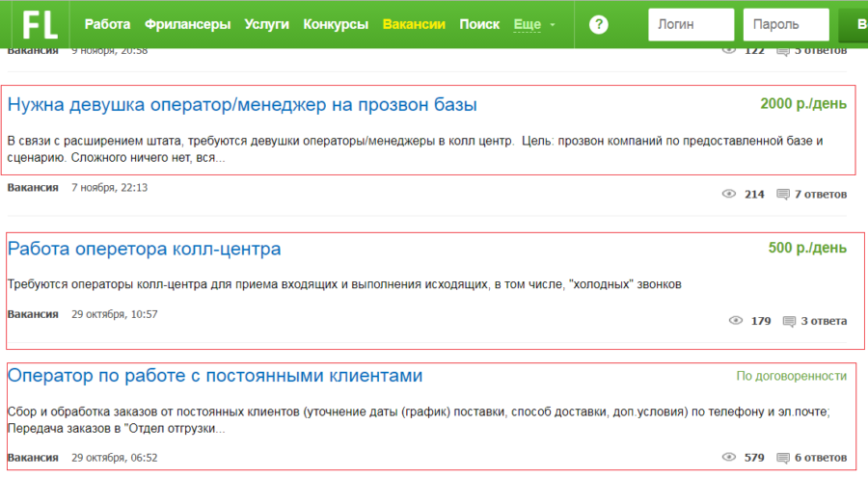Click the eye icon next to 179 views
This screenshot has height=478, width=868.
(x=735, y=320)
